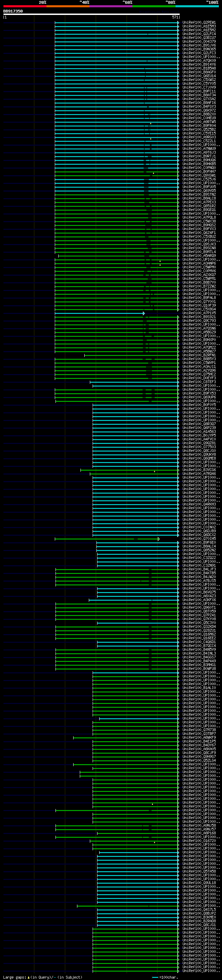This screenshot has width=222, height=980.
Task: Select hit label UniRef100_B9GEQ1
Action: (199, 210)
